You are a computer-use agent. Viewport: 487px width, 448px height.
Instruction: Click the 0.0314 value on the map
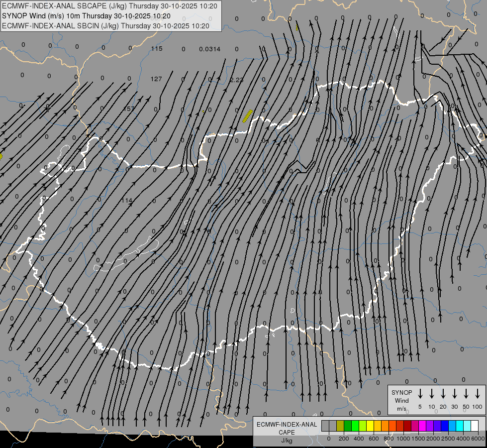[x=209, y=49]
